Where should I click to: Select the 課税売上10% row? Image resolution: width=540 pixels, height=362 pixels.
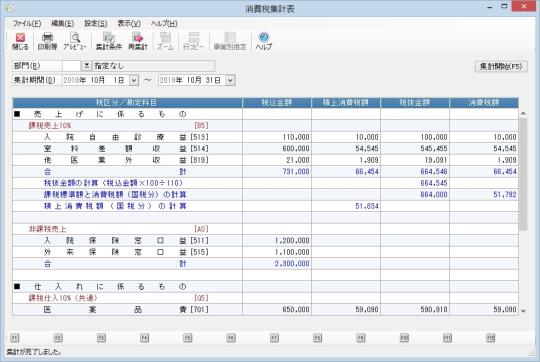point(265,126)
